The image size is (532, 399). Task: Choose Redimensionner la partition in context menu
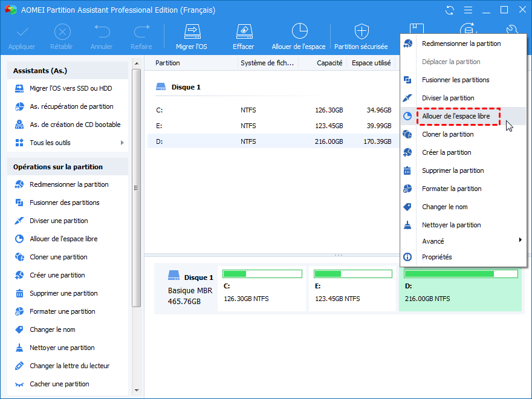[x=463, y=44]
